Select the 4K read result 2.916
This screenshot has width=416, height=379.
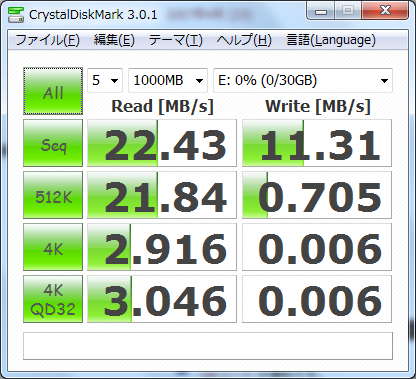[162, 247]
